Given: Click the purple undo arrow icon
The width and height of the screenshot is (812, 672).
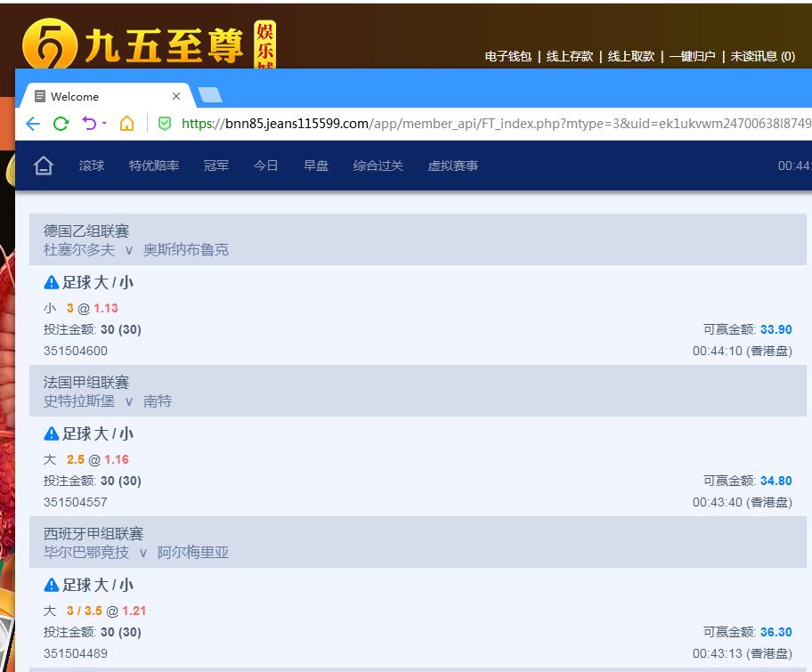Looking at the screenshot, I should point(89,123).
